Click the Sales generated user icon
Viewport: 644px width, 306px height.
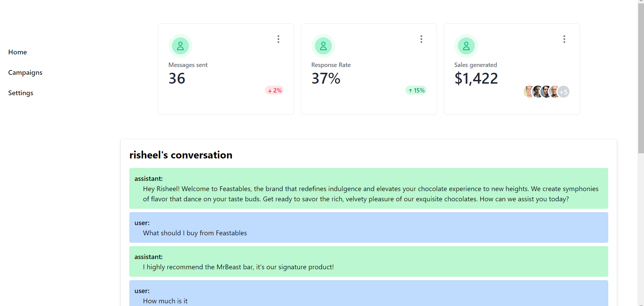pos(466,46)
